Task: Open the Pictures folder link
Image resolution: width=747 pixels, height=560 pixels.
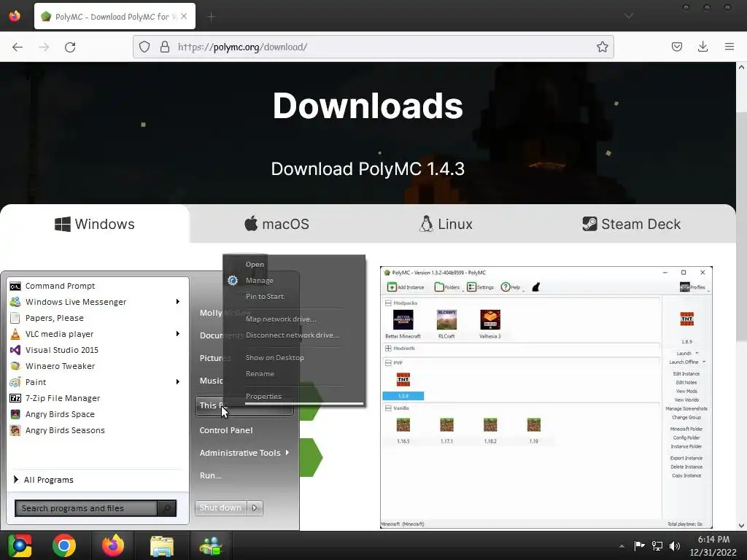Action: tap(215, 358)
